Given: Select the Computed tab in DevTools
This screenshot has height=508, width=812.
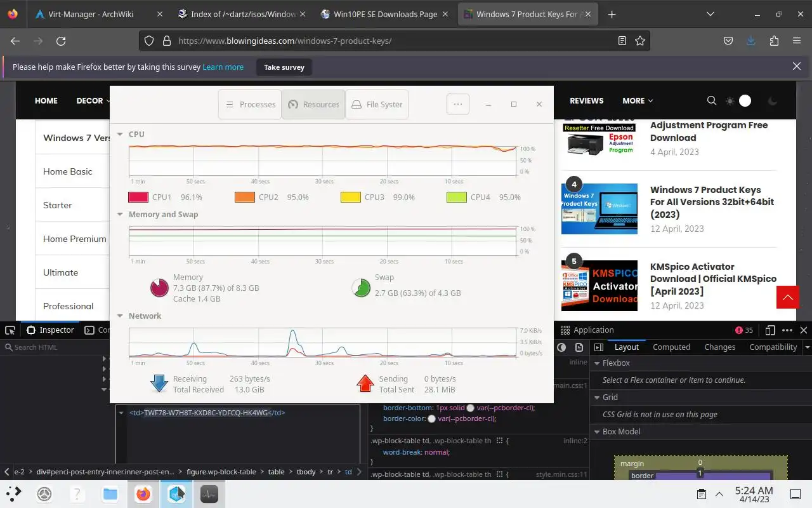Looking at the screenshot, I should tap(671, 347).
